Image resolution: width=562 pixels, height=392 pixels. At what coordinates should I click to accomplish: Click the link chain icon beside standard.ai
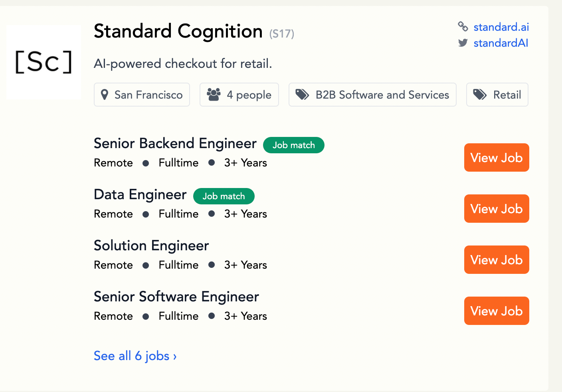pyautogui.click(x=463, y=27)
